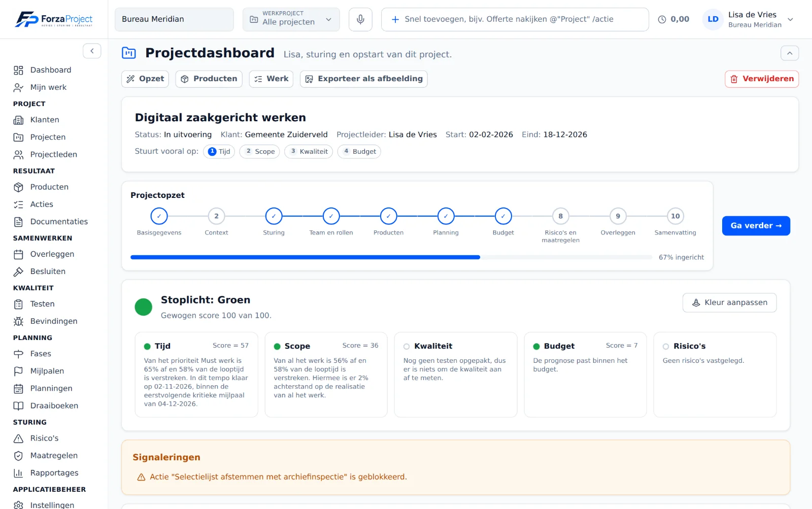Click the timer clock showing 0,00
This screenshot has width=812, height=509.
click(x=673, y=19)
